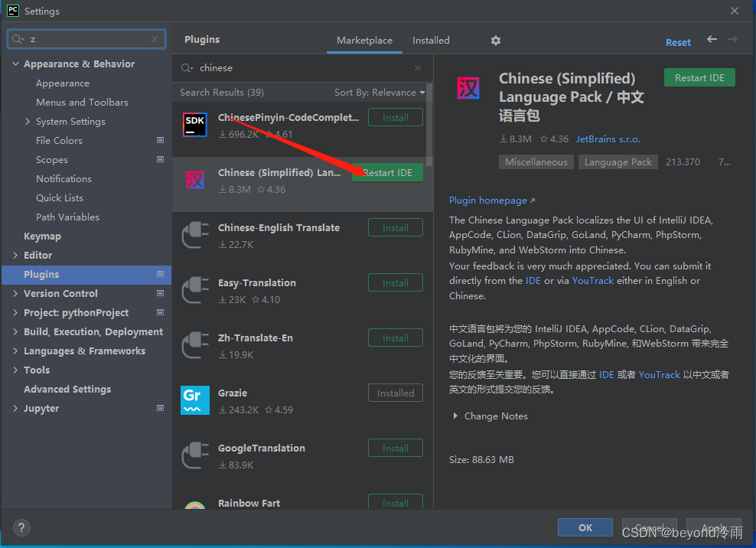The height and width of the screenshot is (548, 756).
Task: Open Menus and Toolbars settings
Action: 83,103
